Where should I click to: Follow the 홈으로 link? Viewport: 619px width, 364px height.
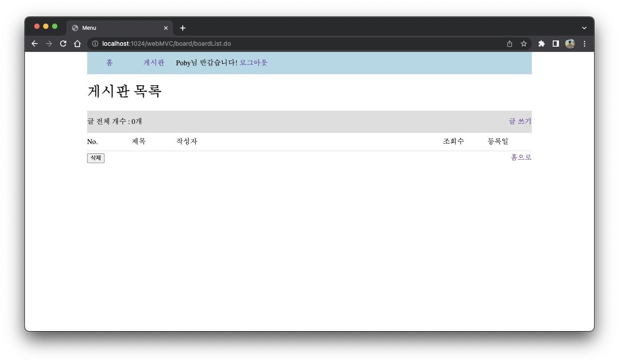click(521, 157)
